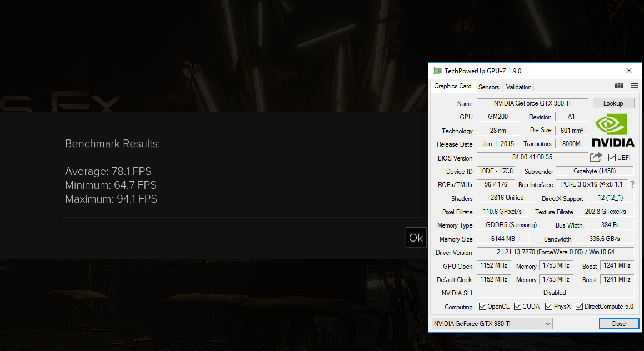The height and width of the screenshot is (351, 644).
Task: Click the Bus Width field 384 Bit
Action: point(610,225)
